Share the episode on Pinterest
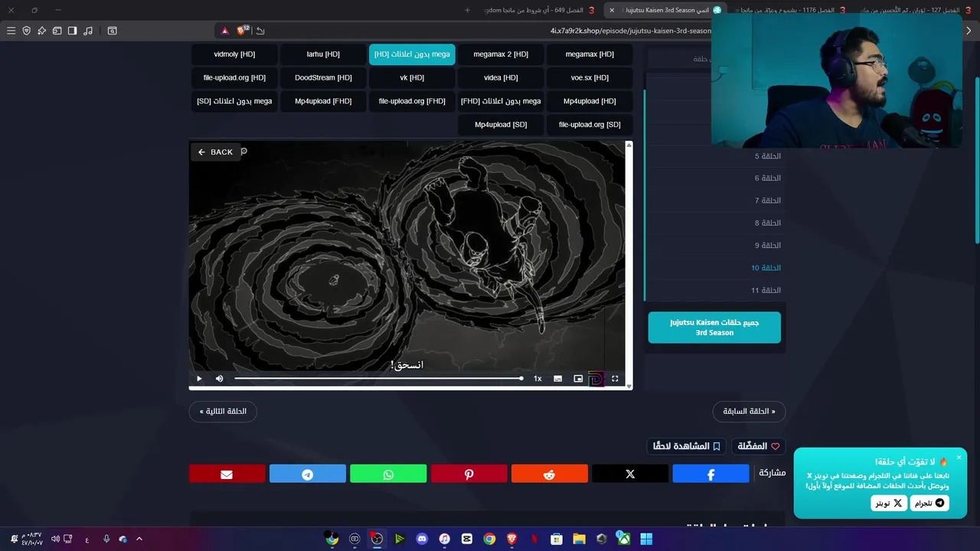 click(469, 474)
